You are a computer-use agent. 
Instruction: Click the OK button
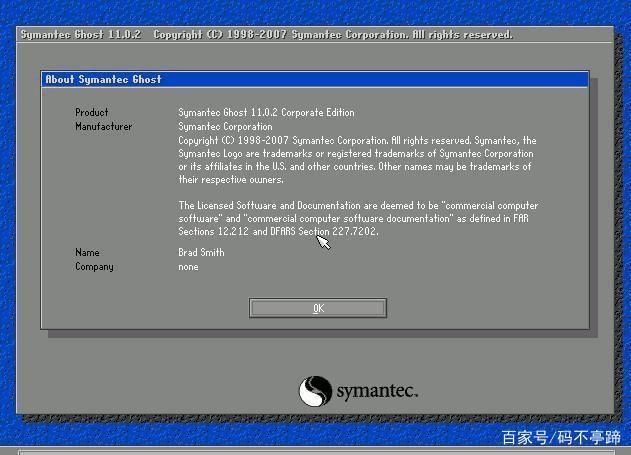318,308
